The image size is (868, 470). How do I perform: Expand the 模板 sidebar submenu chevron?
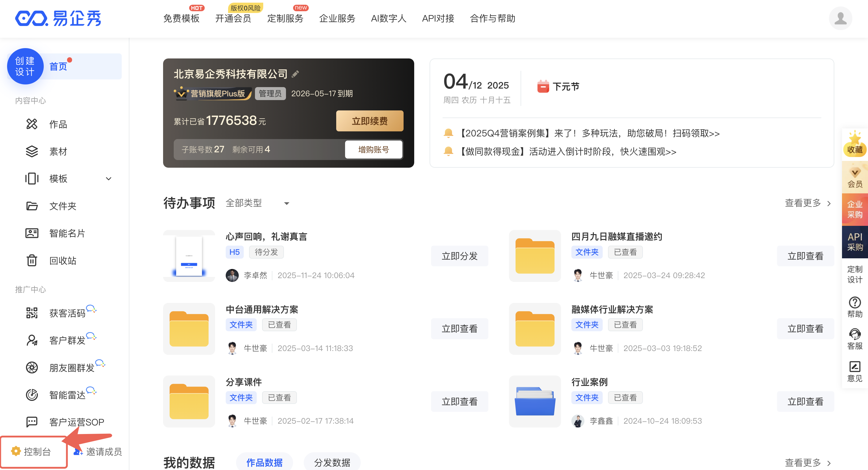[108, 179]
